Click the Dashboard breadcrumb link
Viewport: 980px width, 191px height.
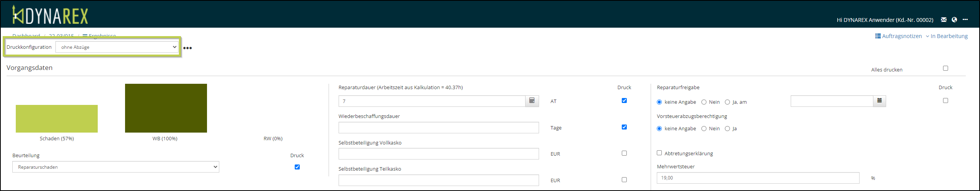(x=26, y=35)
